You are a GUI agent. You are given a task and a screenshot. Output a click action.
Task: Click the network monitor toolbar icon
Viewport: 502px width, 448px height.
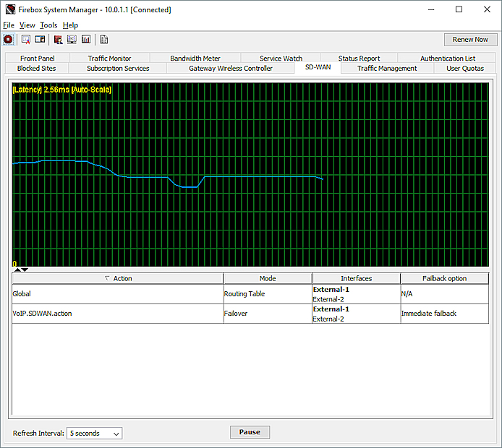tap(72, 39)
